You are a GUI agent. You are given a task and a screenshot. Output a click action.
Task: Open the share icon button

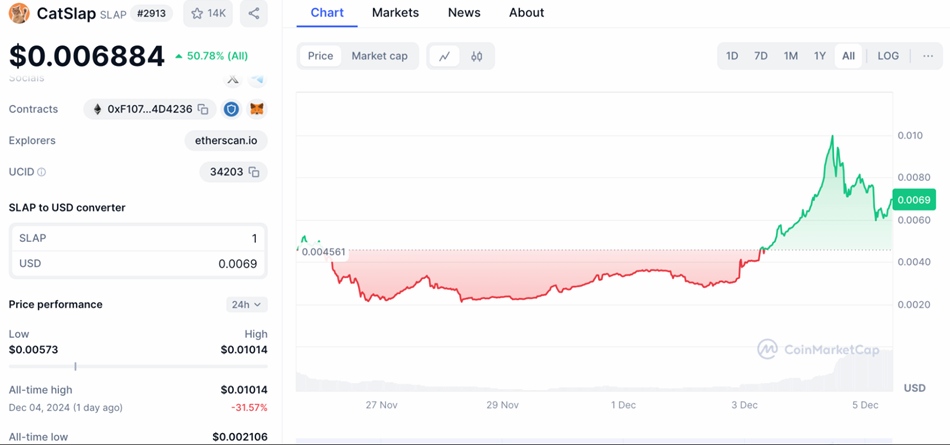254,13
